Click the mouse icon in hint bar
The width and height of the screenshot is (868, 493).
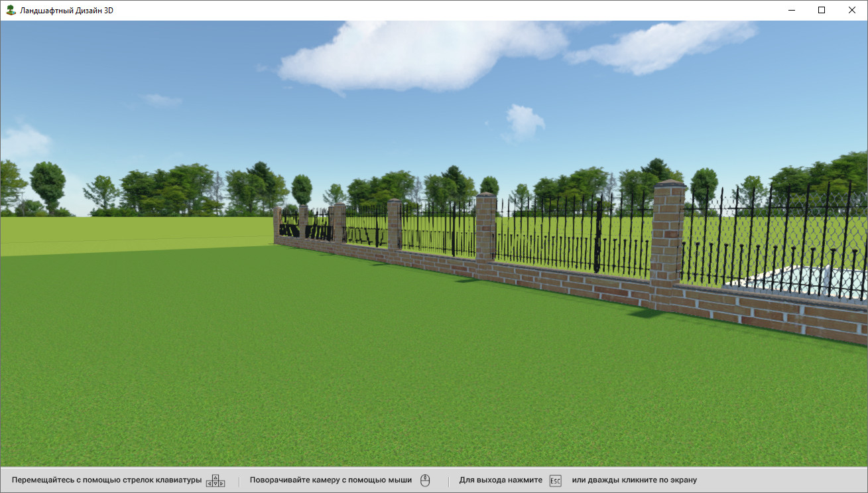coord(425,480)
